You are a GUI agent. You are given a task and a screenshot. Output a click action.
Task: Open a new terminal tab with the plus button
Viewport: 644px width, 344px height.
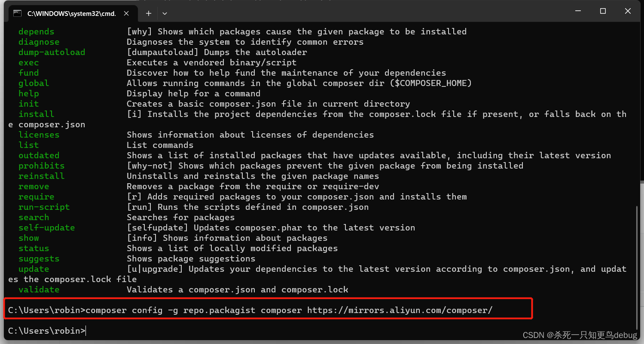click(148, 13)
